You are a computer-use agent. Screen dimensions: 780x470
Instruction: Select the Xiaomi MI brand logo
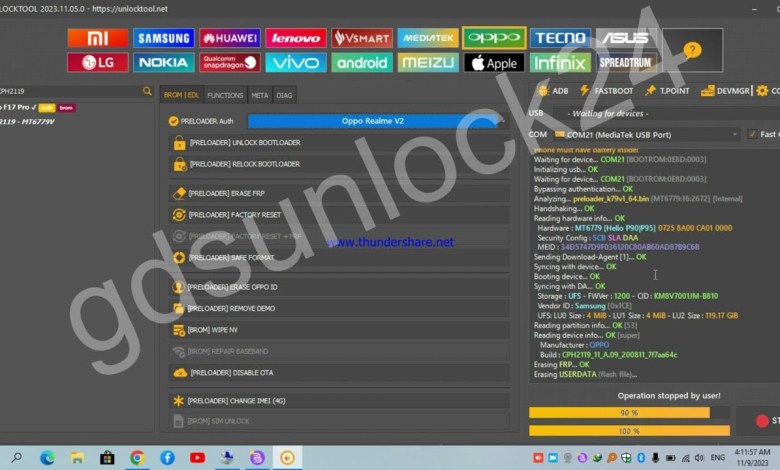coord(96,38)
